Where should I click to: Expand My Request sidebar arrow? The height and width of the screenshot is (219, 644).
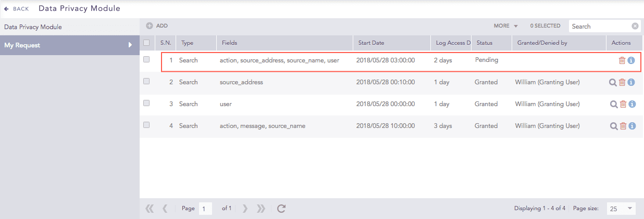130,45
